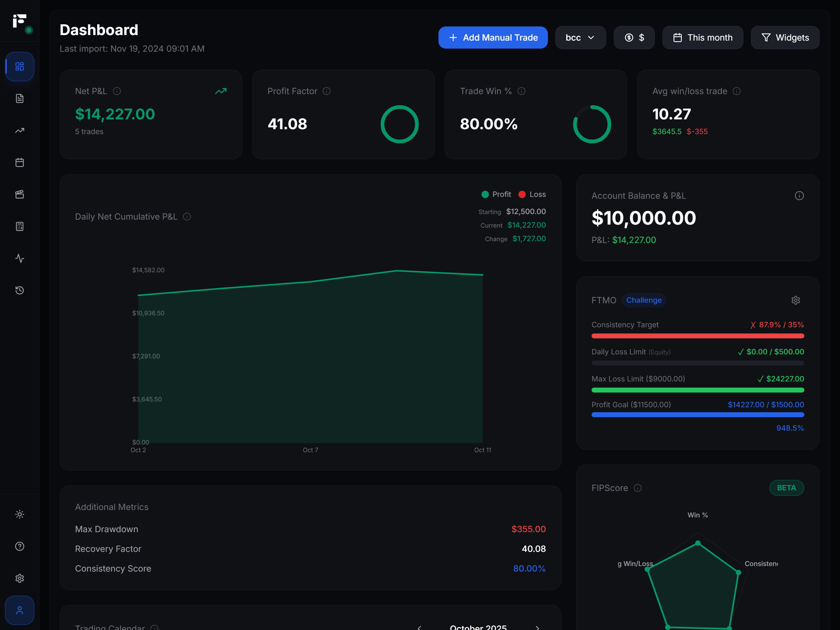Open the playbook clapperboard icon in sidebar

[20, 194]
